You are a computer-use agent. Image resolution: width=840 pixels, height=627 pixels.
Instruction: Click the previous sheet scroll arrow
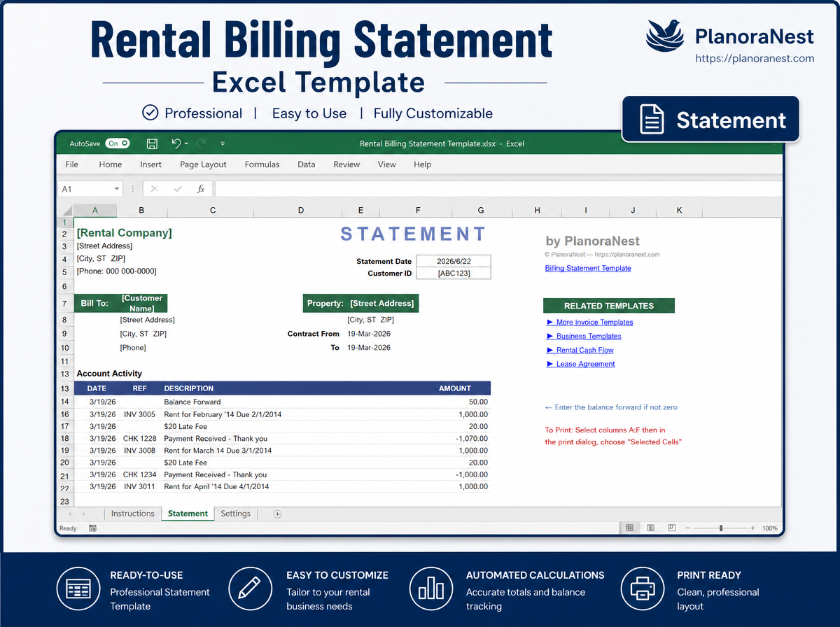70,514
